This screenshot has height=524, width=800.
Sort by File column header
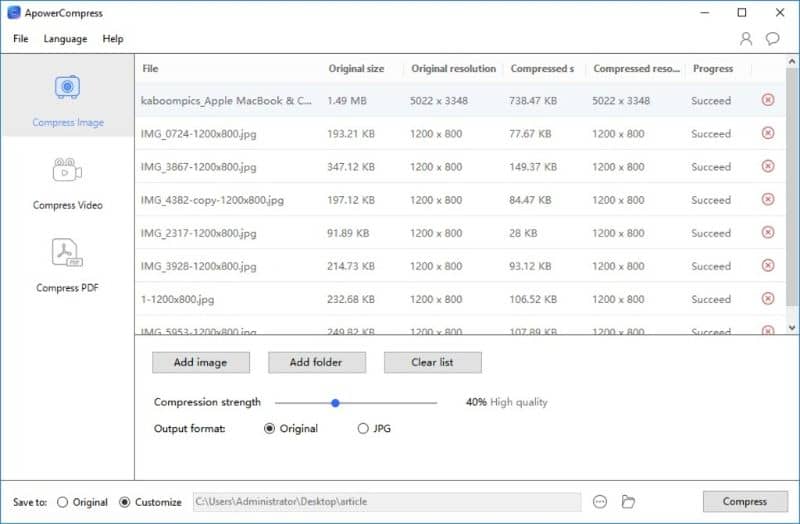pos(151,68)
